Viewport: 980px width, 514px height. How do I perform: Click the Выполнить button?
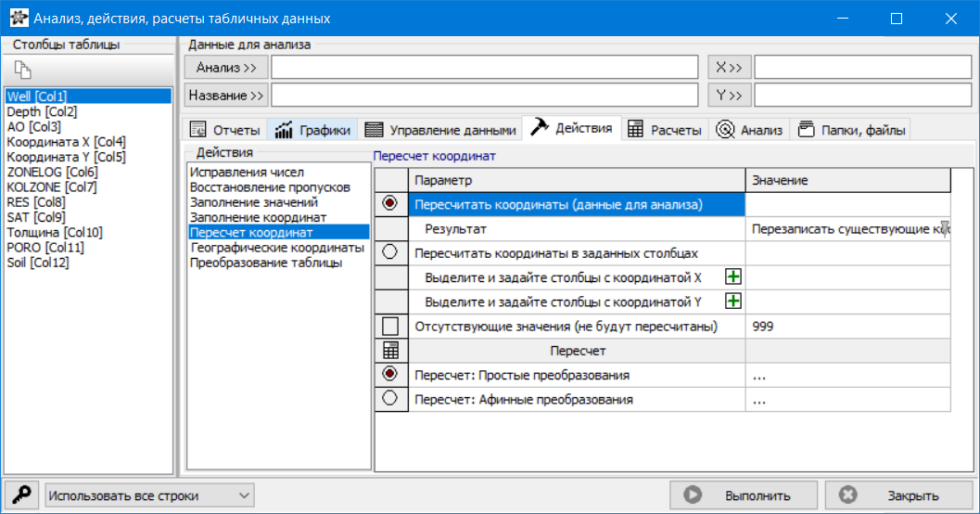pyautogui.click(x=744, y=495)
